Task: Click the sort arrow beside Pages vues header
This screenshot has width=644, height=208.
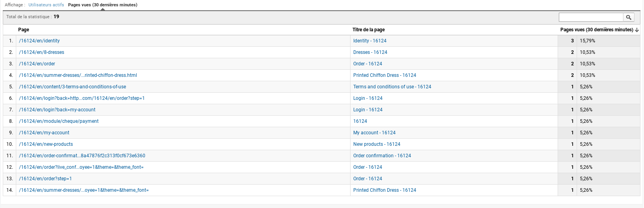Action: (x=637, y=30)
